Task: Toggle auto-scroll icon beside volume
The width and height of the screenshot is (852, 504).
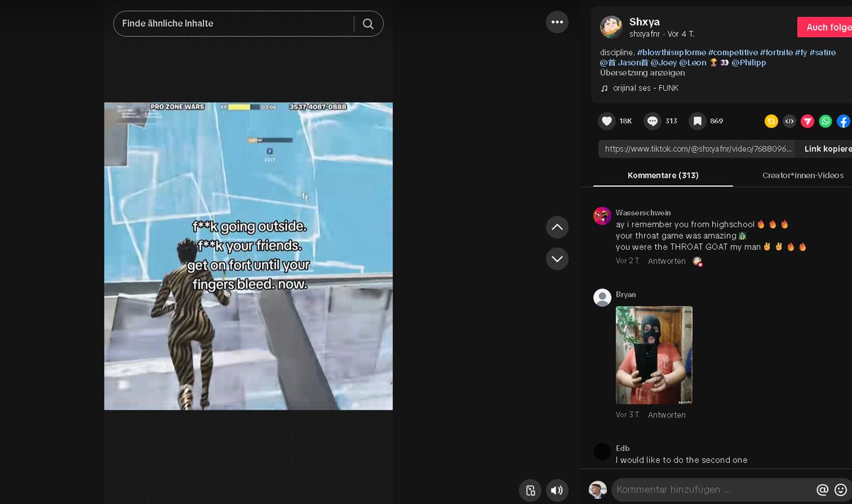Action: point(530,490)
